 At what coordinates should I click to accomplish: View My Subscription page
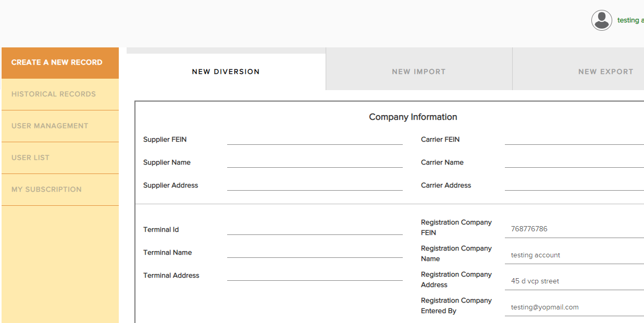(60, 190)
